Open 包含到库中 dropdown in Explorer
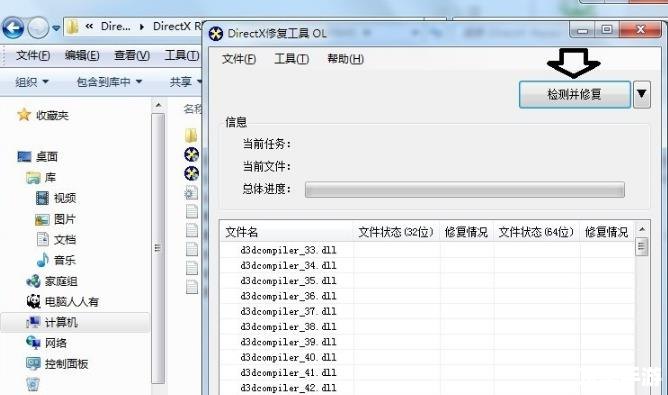 (x=109, y=81)
